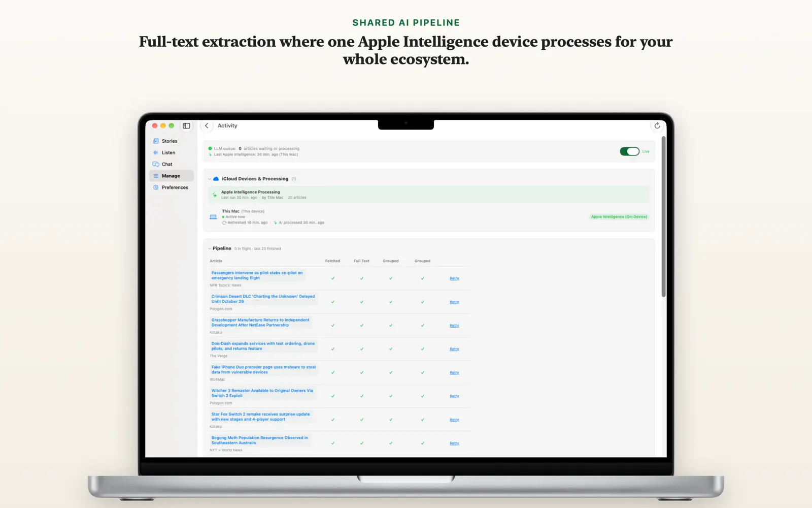Click 'The Verge' source label
The height and width of the screenshot is (508, 812).
point(218,356)
